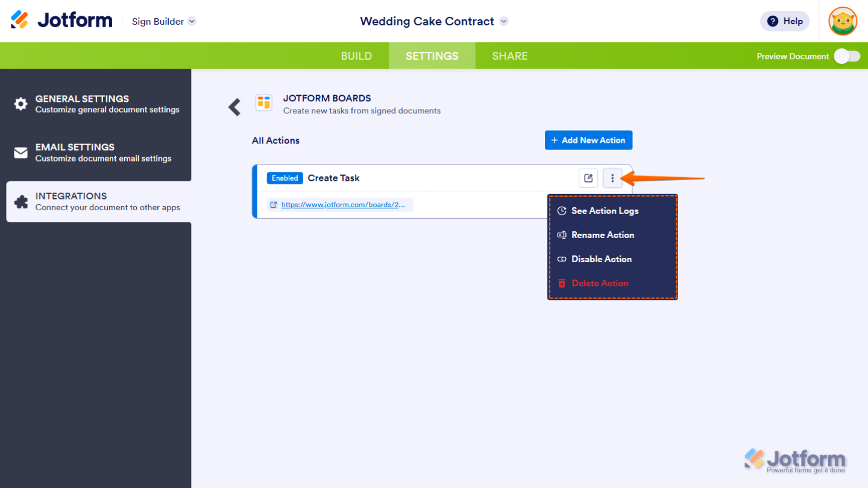Open the Help button
Viewport: 868px width, 488px height.
pyautogui.click(x=785, y=21)
